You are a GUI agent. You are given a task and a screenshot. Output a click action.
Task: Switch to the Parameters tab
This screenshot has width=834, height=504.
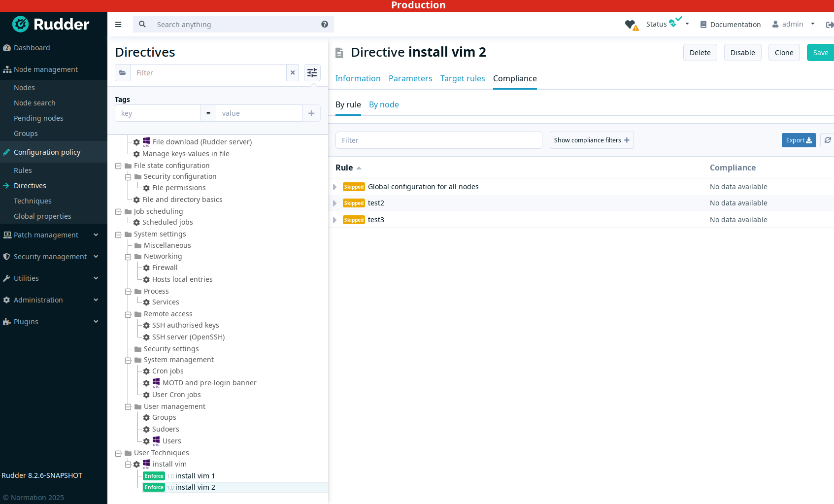(410, 78)
